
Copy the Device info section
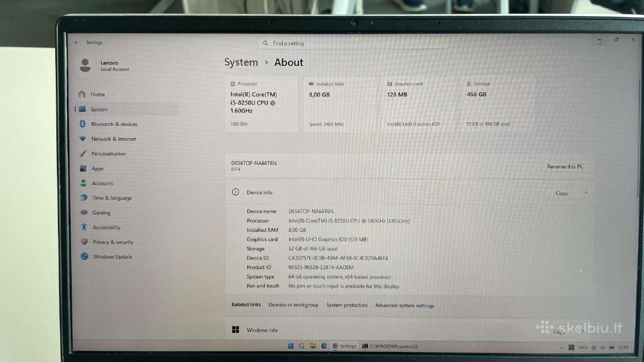point(562,193)
